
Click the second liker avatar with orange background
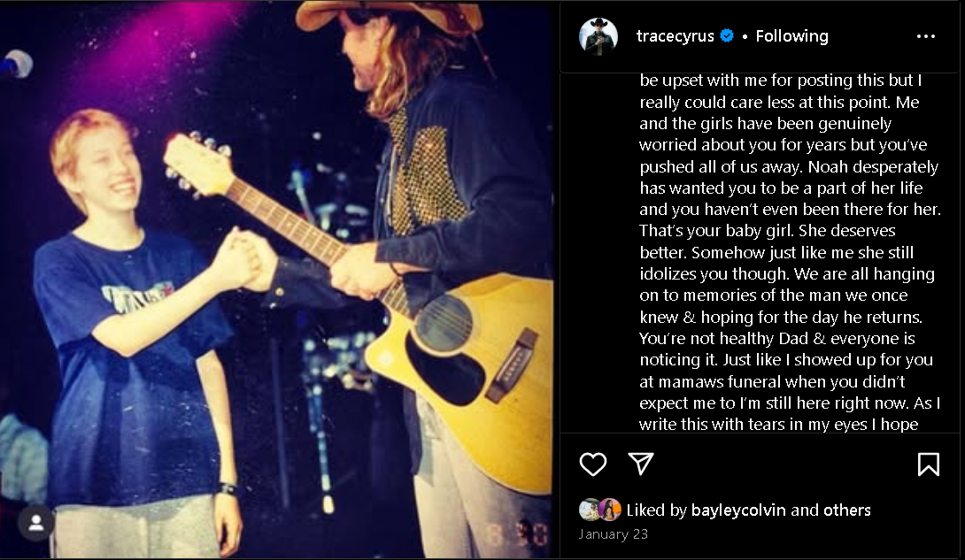pyautogui.click(x=609, y=510)
